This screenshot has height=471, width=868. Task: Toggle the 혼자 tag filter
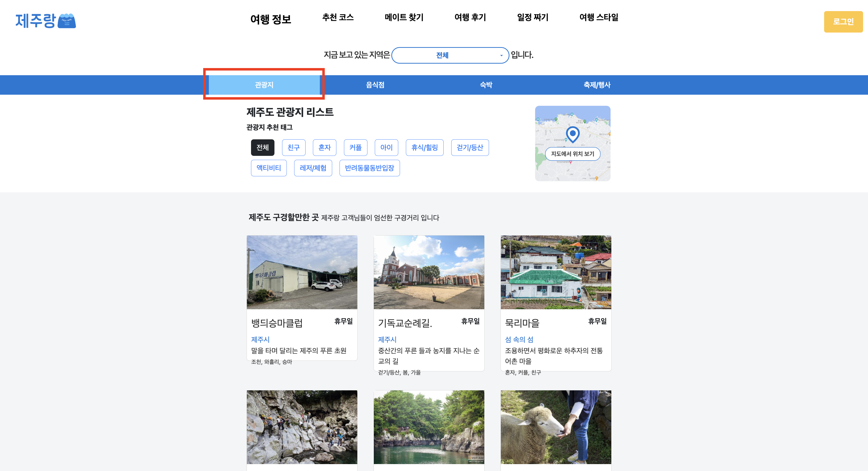(325, 147)
